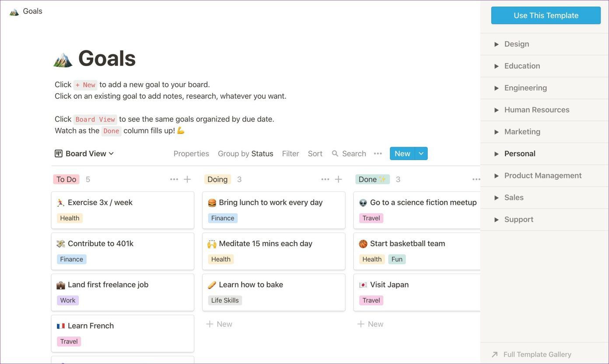Open Group by Status options

(x=245, y=154)
